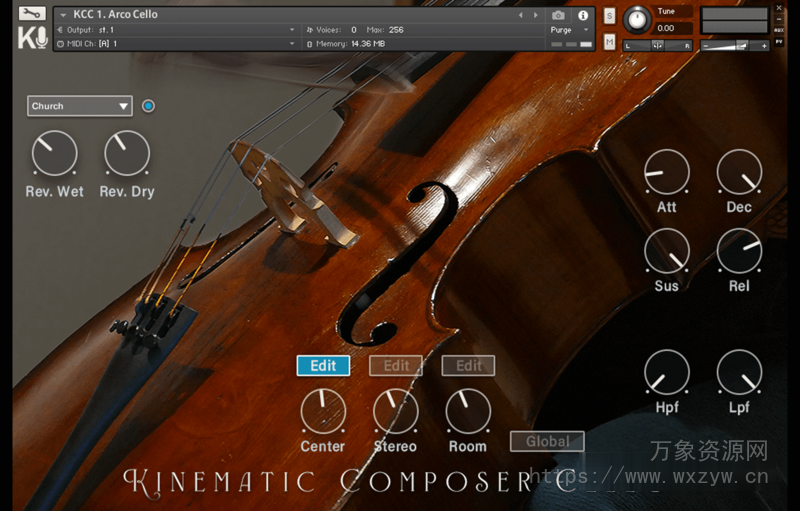Click the Dec envelope knob
The height and width of the screenshot is (511, 800).
click(739, 172)
